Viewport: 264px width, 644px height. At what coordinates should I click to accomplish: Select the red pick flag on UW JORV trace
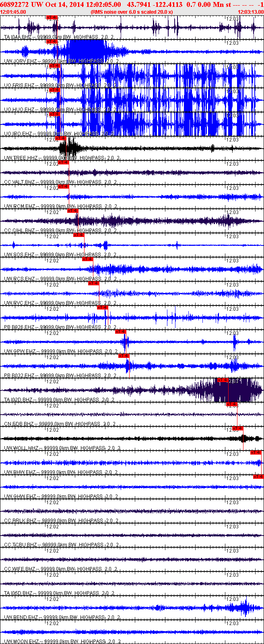pyautogui.click(x=52, y=42)
